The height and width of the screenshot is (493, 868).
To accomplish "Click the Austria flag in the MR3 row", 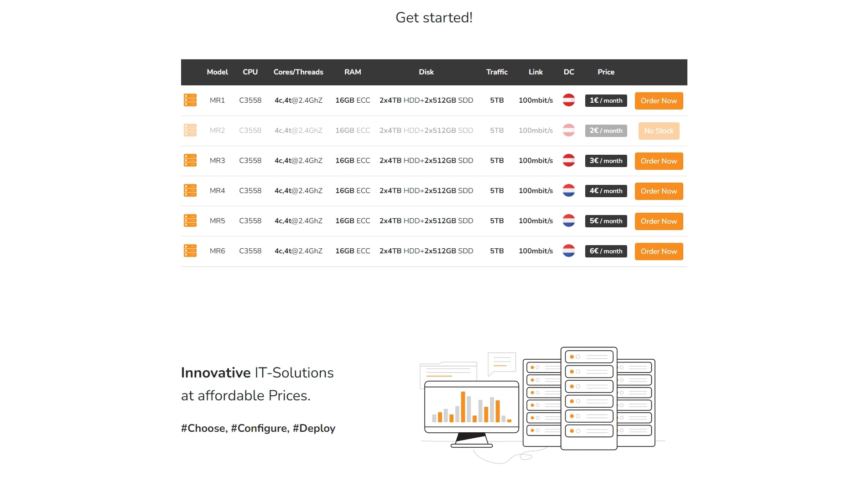I will tap(568, 160).
